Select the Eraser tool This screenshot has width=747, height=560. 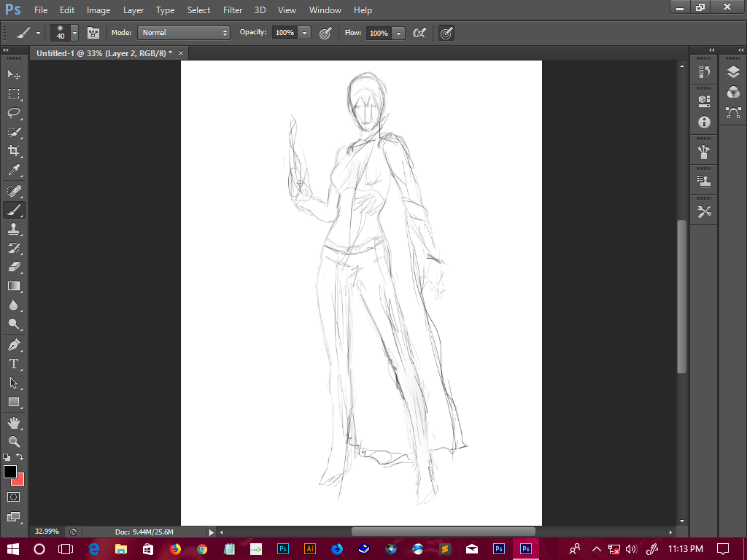tap(14, 267)
